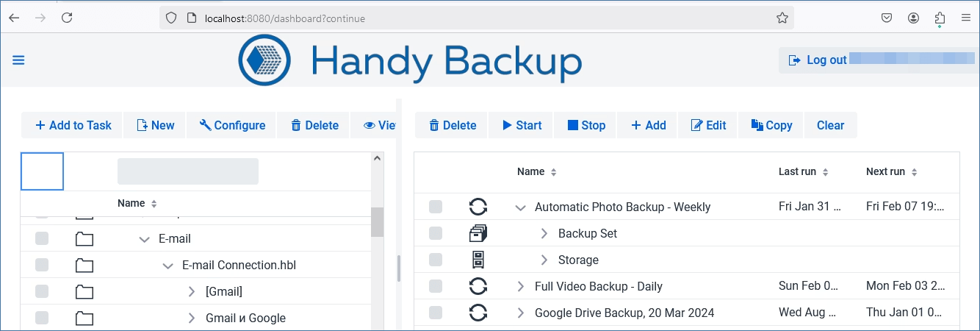Image resolution: width=980 pixels, height=331 pixels.
Task: Expand the [Gmail] folder
Action: tap(192, 292)
